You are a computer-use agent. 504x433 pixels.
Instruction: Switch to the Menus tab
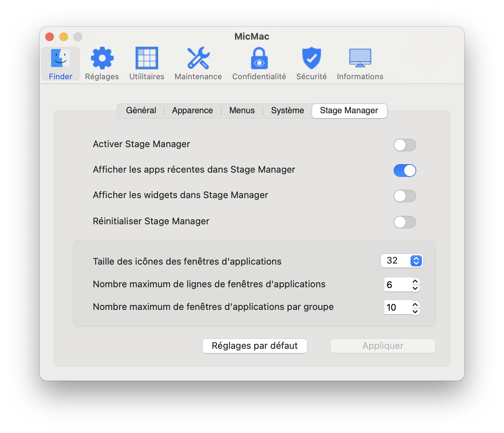coord(242,111)
